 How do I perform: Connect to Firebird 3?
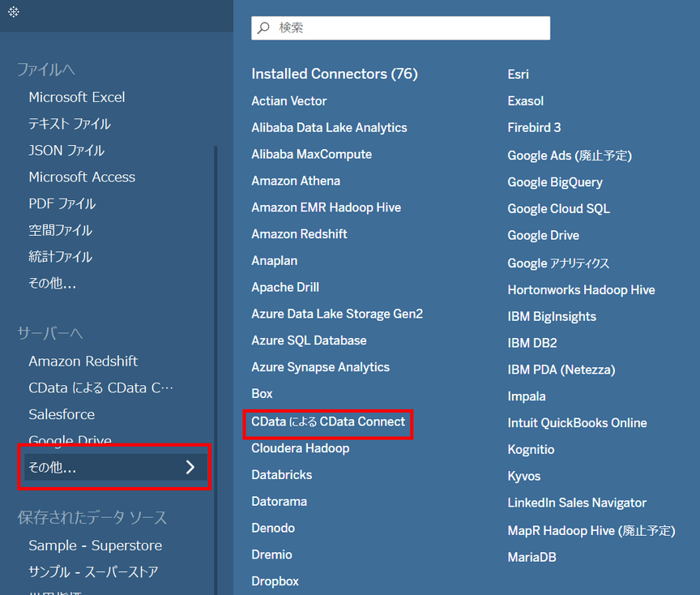(x=534, y=128)
